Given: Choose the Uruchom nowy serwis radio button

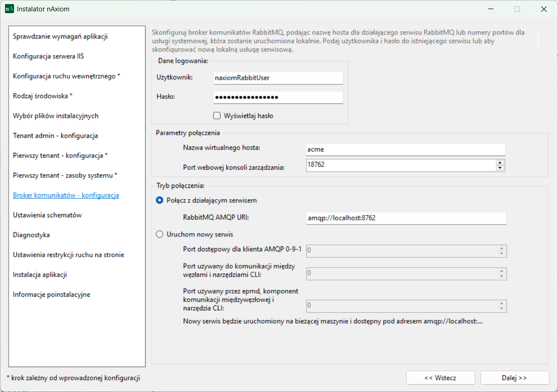Looking at the screenshot, I should [159, 235].
